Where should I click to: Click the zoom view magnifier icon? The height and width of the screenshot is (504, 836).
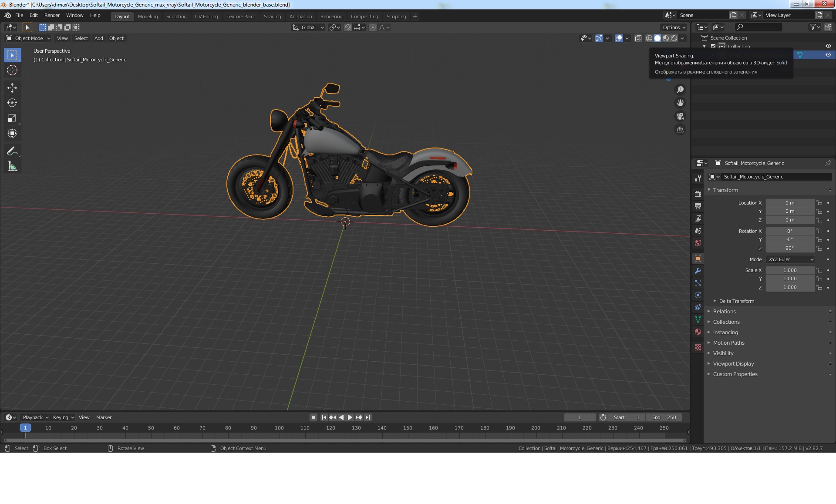point(680,90)
